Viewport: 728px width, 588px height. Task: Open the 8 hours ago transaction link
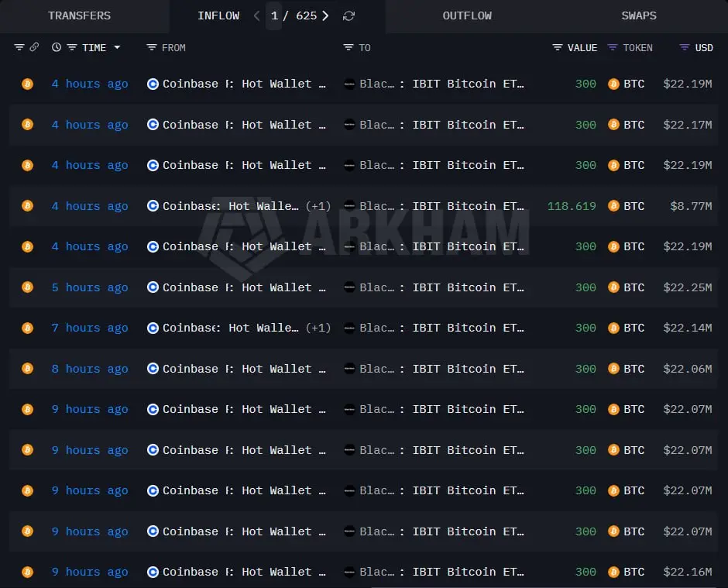point(90,369)
